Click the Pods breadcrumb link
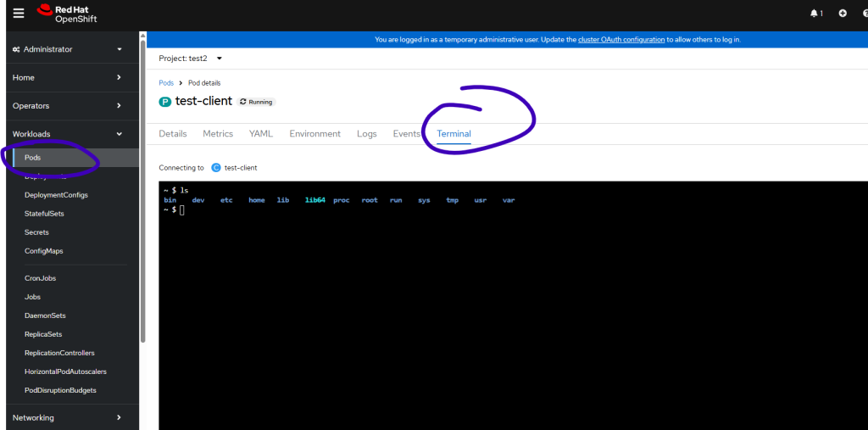 tap(166, 83)
